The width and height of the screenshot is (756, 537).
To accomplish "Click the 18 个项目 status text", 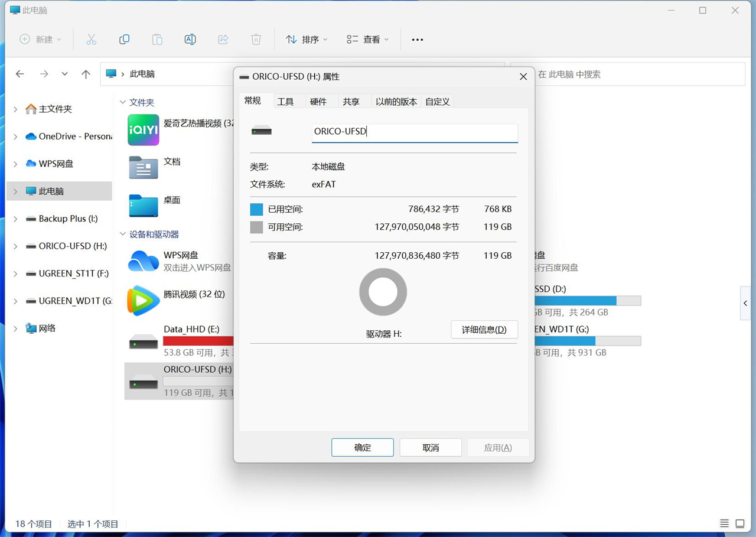I will coord(34,524).
